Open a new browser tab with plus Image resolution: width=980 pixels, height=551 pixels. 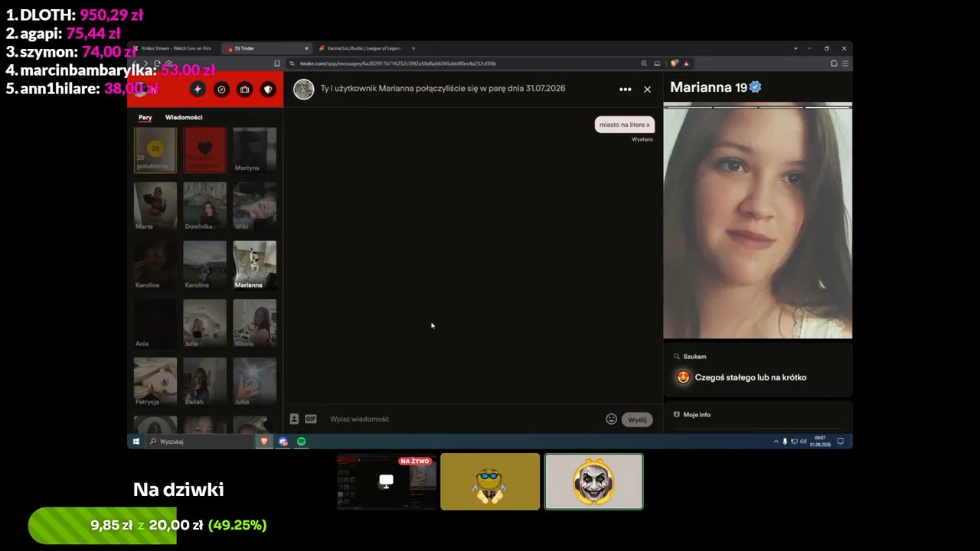pyautogui.click(x=413, y=48)
